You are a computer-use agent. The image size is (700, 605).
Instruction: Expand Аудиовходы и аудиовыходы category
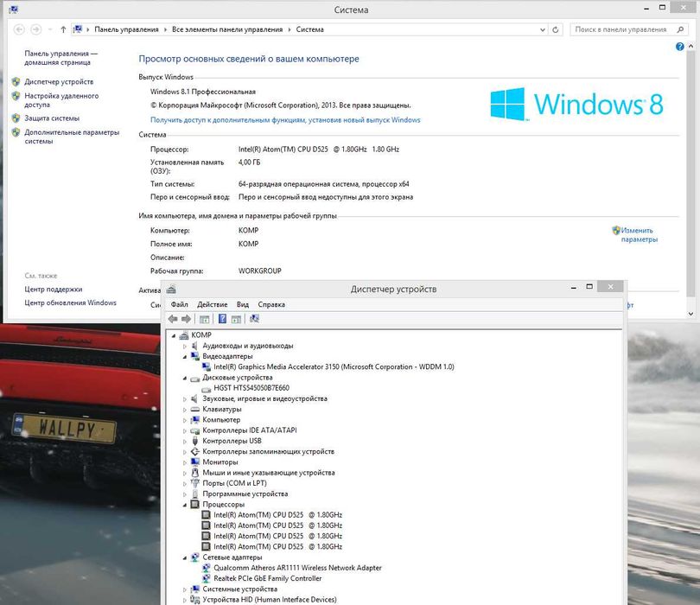click(185, 346)
